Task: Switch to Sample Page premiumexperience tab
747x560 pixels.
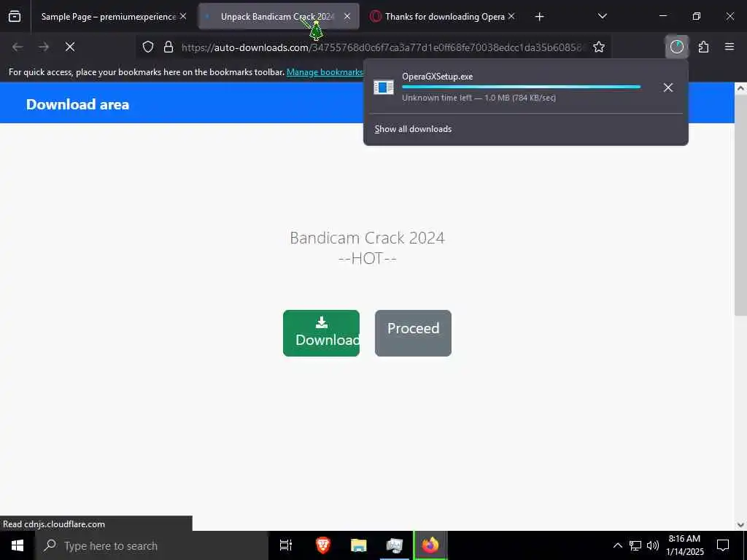Action: point(110,17)
